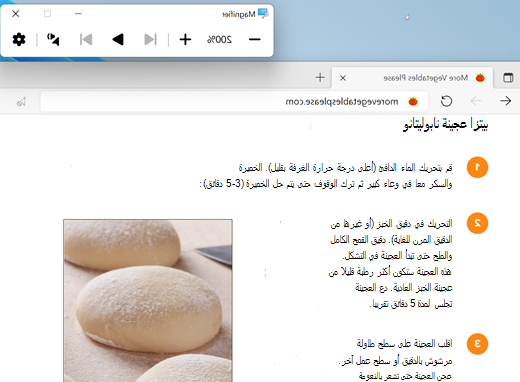Click step 1 orange number badge
The height and width of the screenshot is (382, 520).
[477, 167]
